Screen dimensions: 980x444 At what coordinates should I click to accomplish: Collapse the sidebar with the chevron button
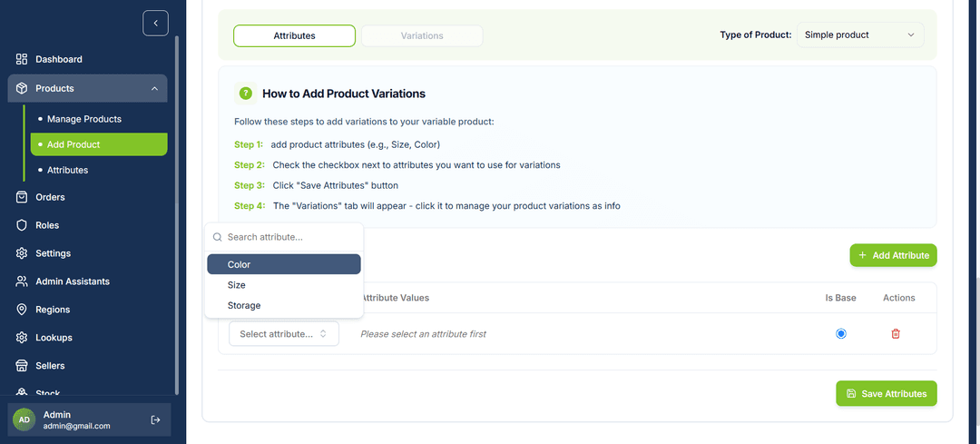tap(156, 23)
